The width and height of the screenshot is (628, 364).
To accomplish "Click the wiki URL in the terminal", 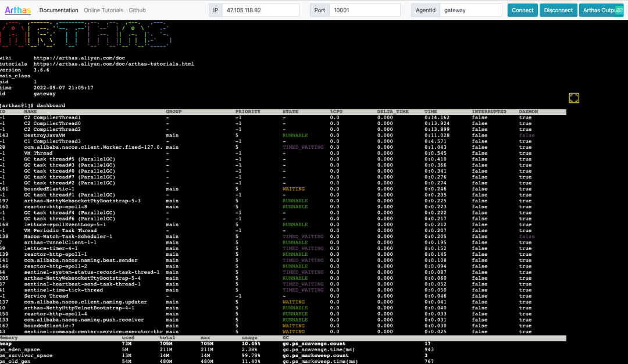I will tap(79, 58).
